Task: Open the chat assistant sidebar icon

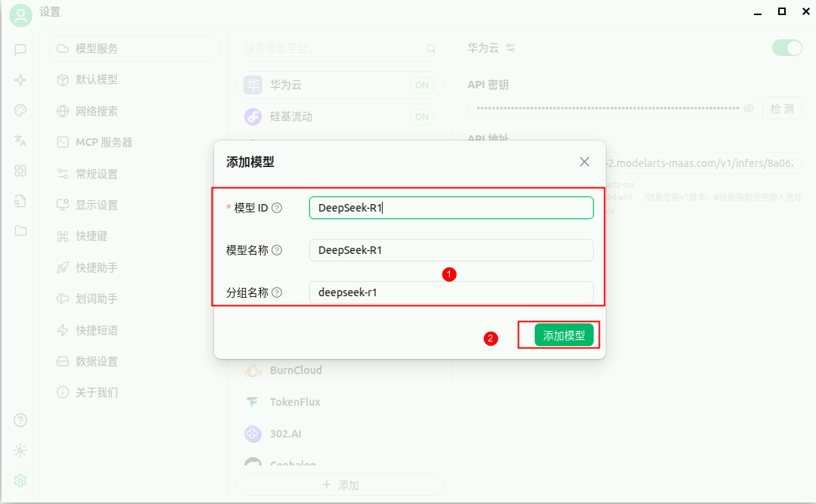Action: click(x=20, y=49)
